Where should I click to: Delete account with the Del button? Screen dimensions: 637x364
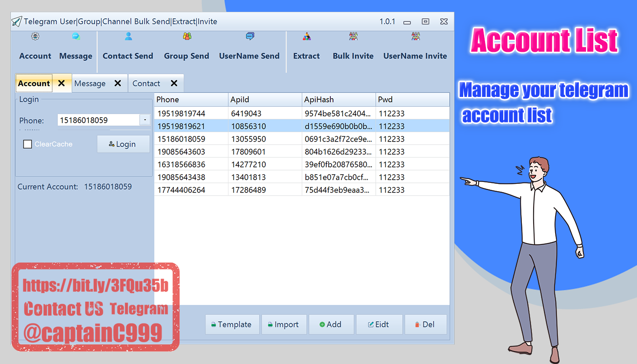(x=425, y=324)
